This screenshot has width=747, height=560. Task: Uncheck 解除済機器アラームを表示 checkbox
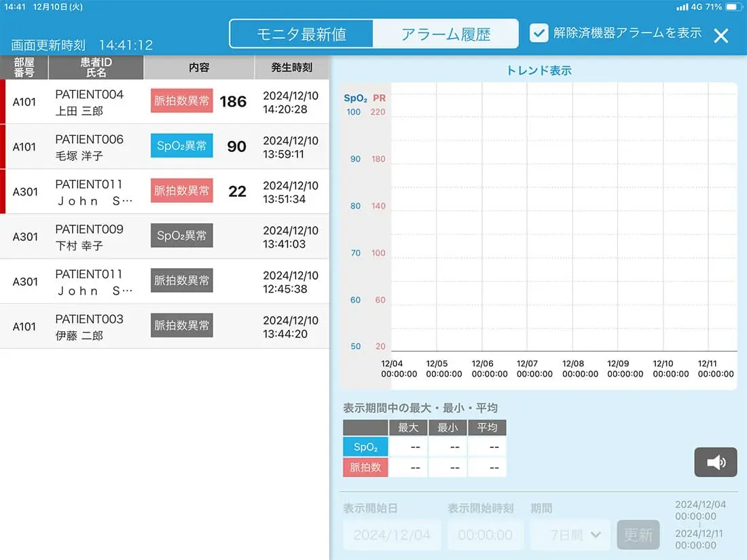point(539,33)
